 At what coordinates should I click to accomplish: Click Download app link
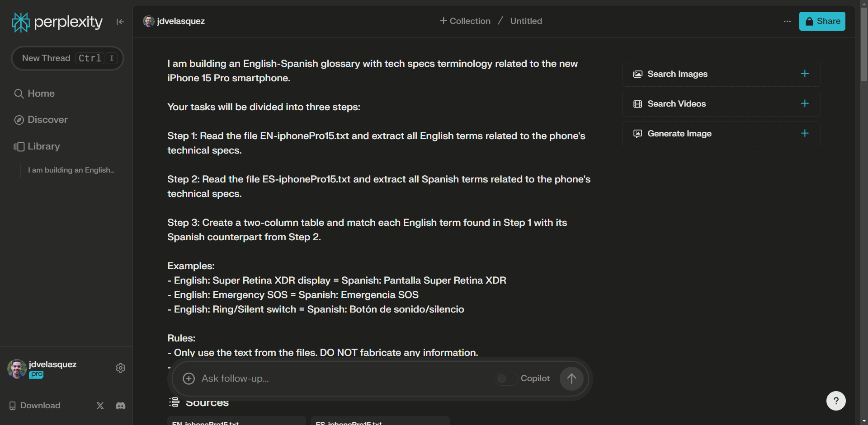(35, 406)
